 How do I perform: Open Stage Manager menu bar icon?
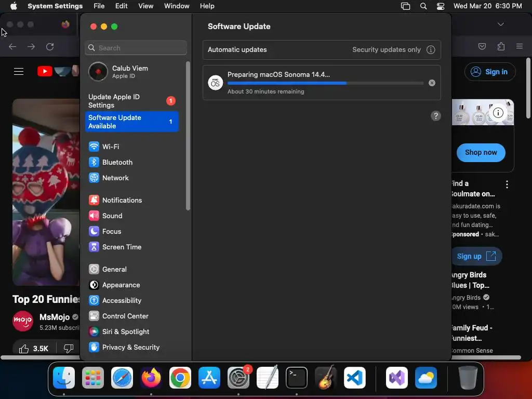(405, 6)
